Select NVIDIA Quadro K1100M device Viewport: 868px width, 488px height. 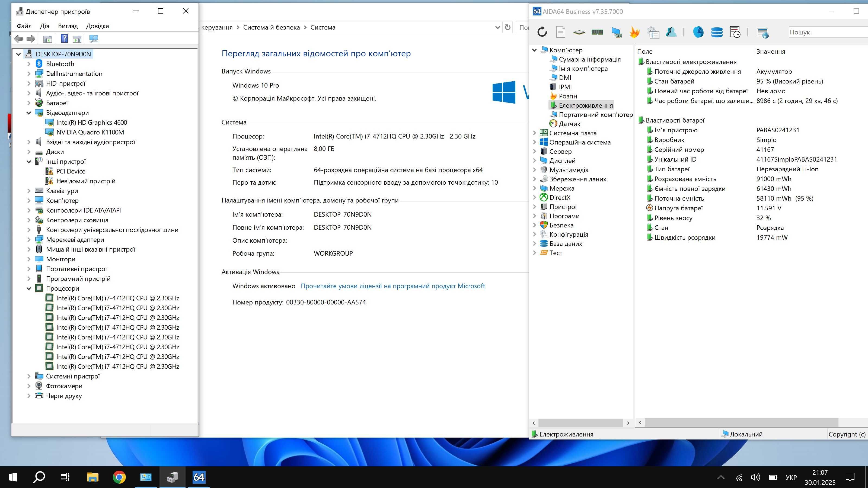pyautogui.click(x=90, y=132)
